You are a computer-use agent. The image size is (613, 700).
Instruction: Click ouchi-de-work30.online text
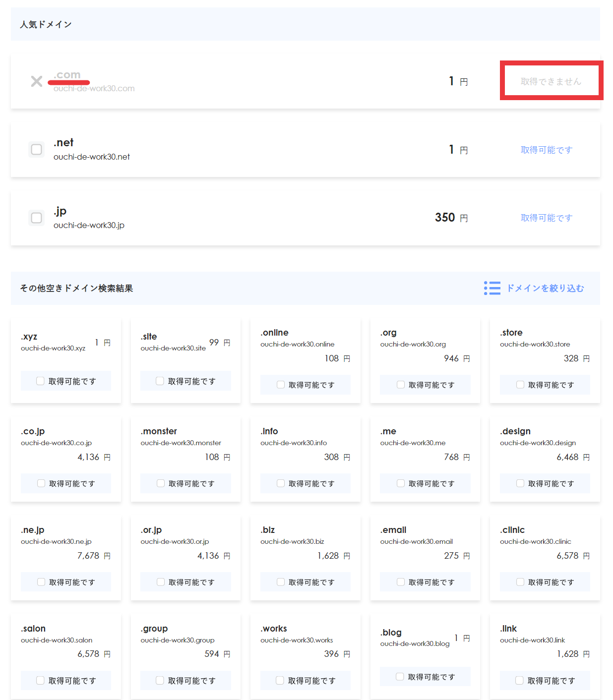coord(298,344)
